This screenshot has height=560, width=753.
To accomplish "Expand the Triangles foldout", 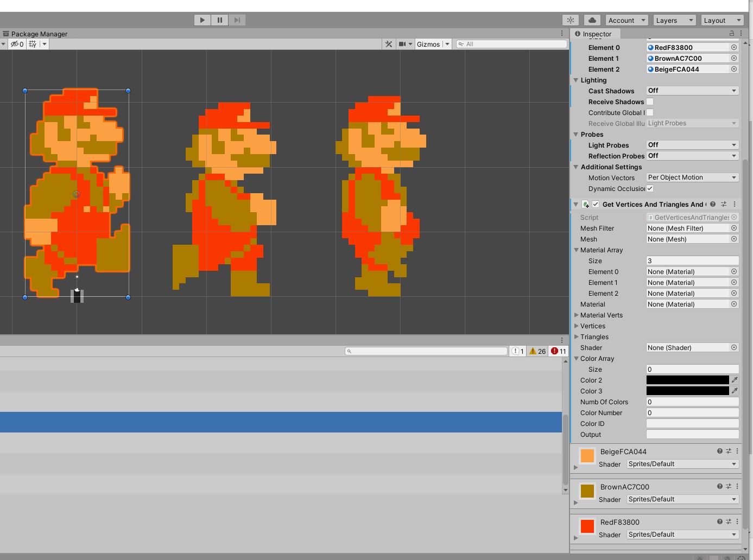I will pyautogui.click(x=577, y=337).
